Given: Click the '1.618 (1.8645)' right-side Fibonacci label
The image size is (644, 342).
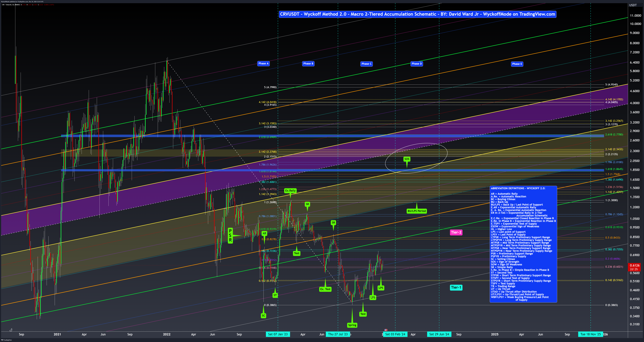Looking at the screenshot, I should coord(614,169).
